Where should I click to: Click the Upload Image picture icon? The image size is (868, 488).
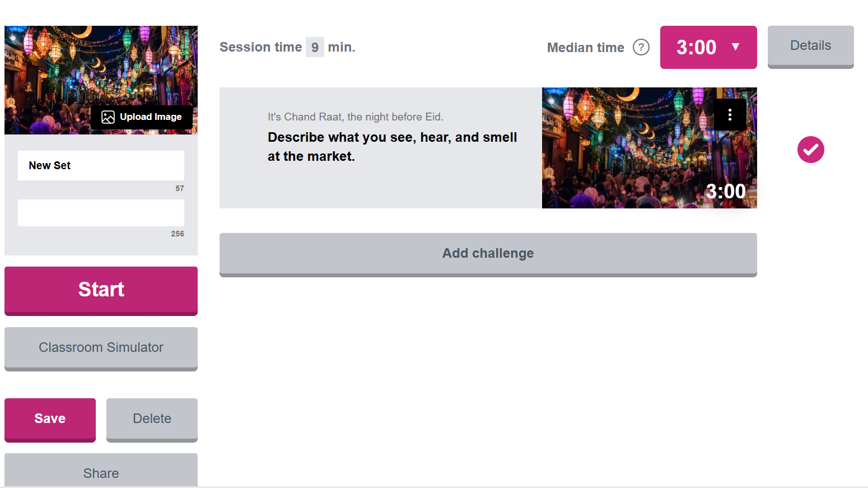[x=108, y=117]
